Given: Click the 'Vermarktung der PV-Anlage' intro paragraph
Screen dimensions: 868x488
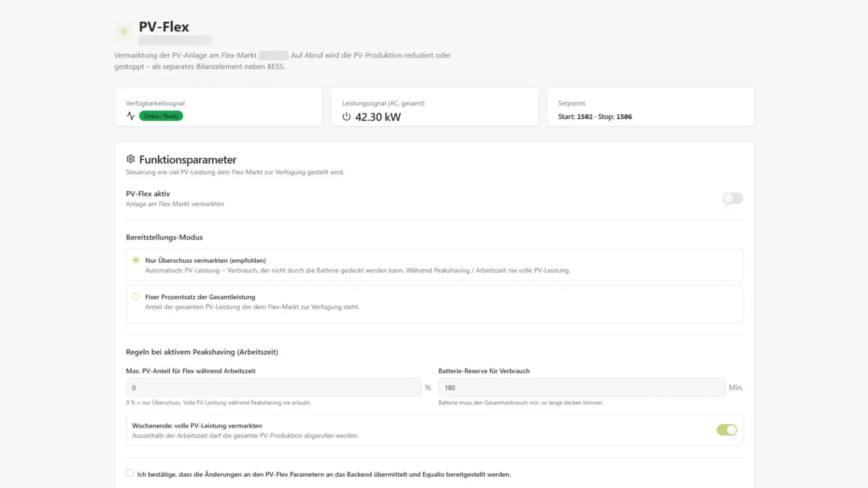Looking at the screenshot, I should [x=283, y=61].
